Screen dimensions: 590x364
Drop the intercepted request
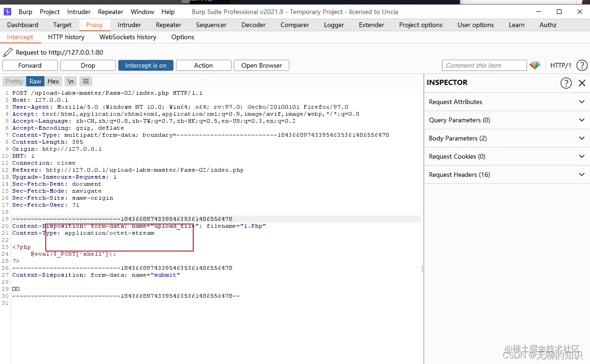pos(88,65)
